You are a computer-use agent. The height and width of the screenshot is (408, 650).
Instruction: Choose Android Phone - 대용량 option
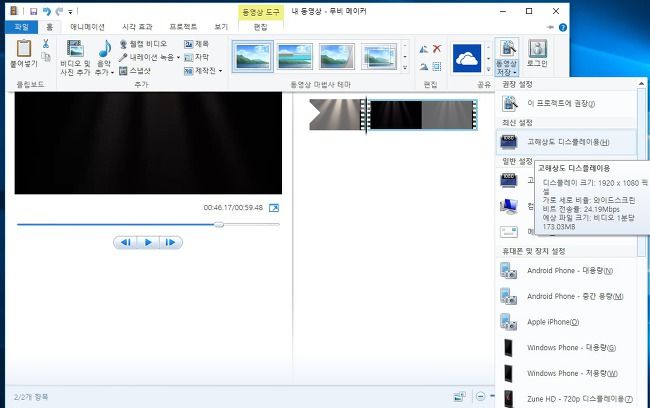(566, 270)
